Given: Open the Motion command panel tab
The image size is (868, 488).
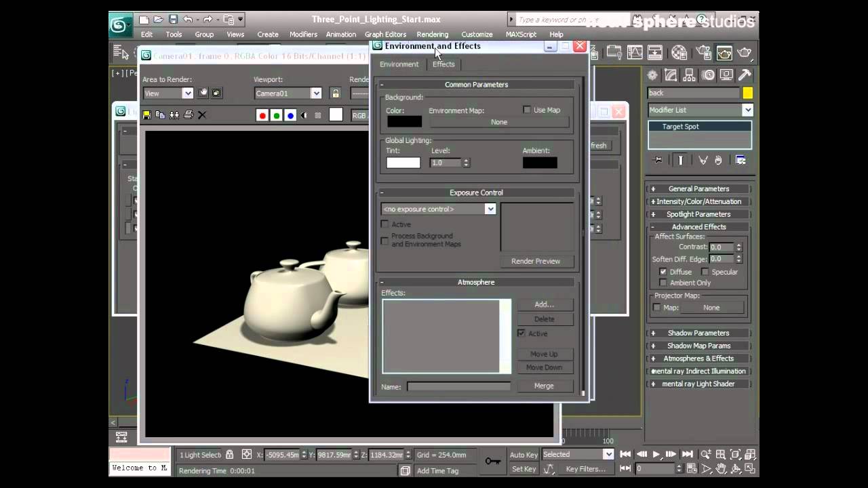Looking at the screenshot, I should pyautogui.click(x=708, y=75).
